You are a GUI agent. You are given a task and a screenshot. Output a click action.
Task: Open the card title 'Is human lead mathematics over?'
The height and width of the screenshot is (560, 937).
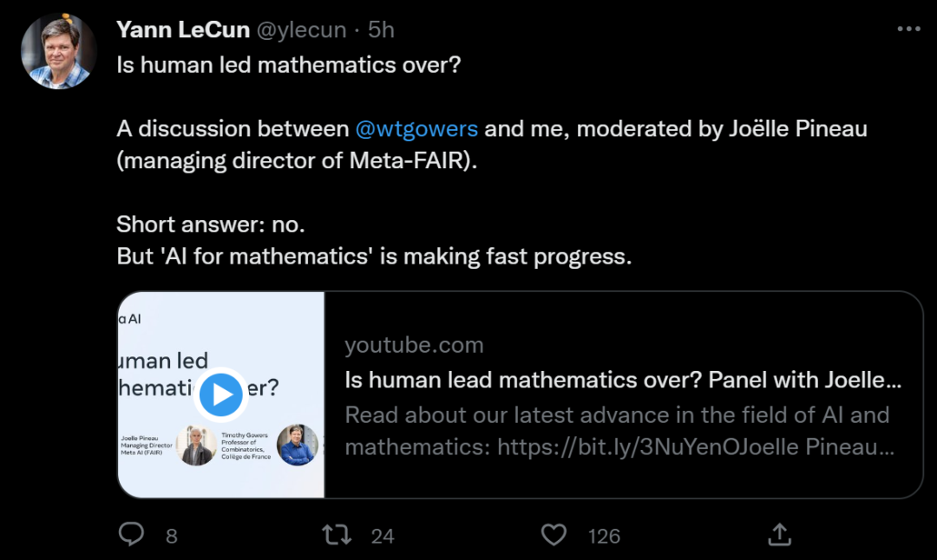623,380
